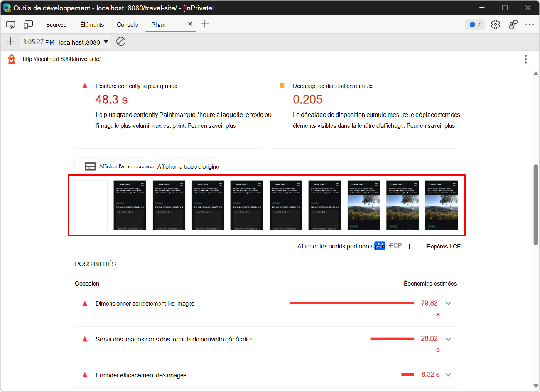This screenshot has height=392, width=540.
Task: Click the vertical scrollbar thumb
Action: tap(536, 204)
